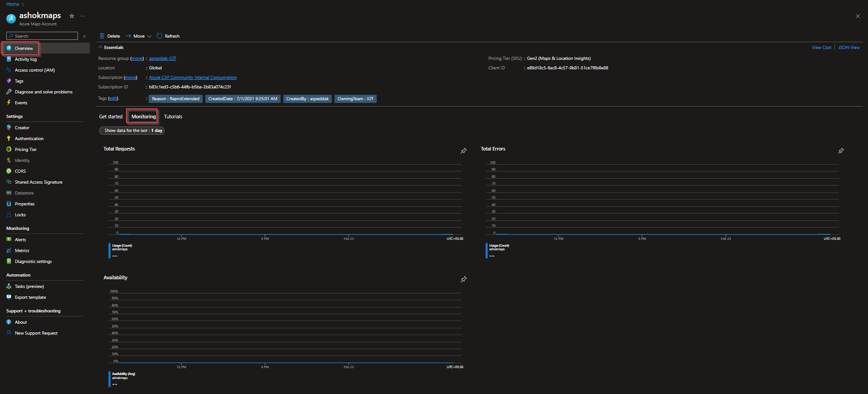Click the Client ID value e89d18c5
This screenshot has width=868, height=394.
pos(567,68)
